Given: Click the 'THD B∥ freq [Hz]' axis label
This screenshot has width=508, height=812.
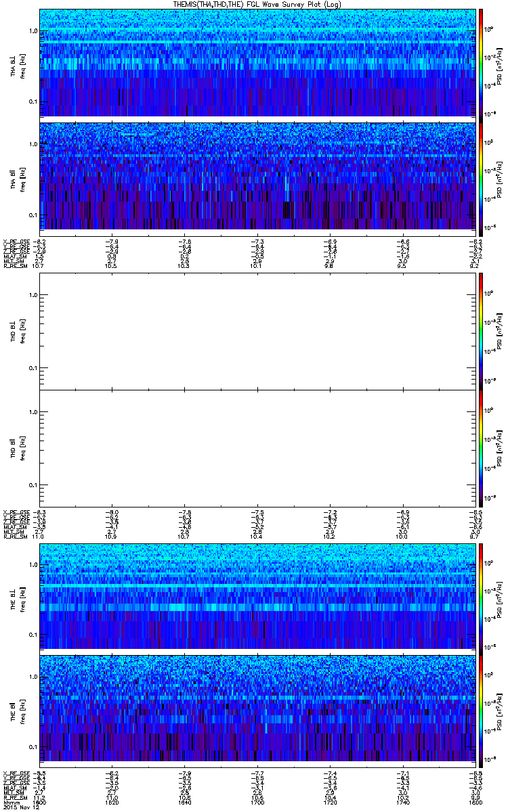Looking at the screenshot, I should tap(17, 447).
